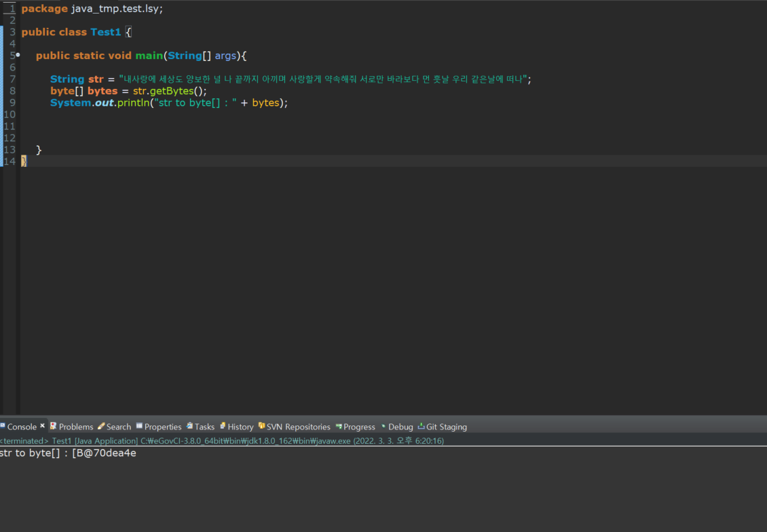Click the str variable declaration

tap(96, 79)
